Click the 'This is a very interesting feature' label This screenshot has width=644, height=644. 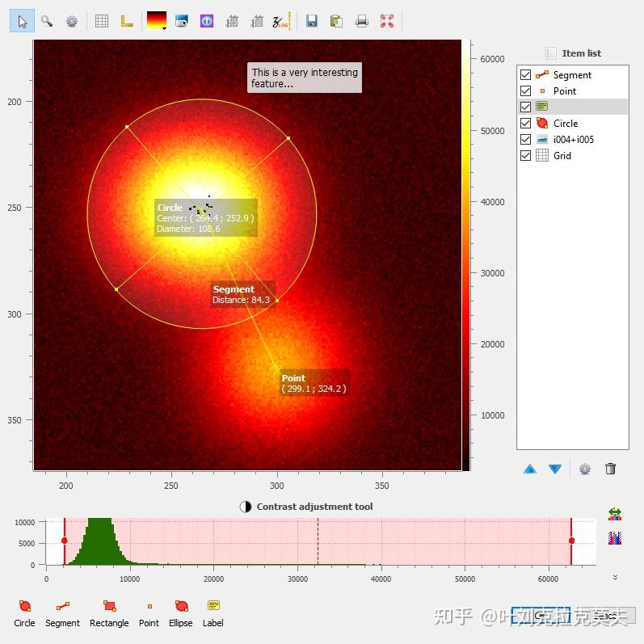(x=305, y=78)
